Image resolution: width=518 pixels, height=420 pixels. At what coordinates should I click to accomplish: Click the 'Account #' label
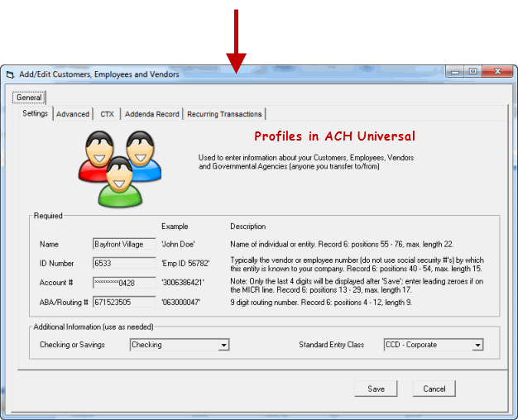(x=56, y=283)
